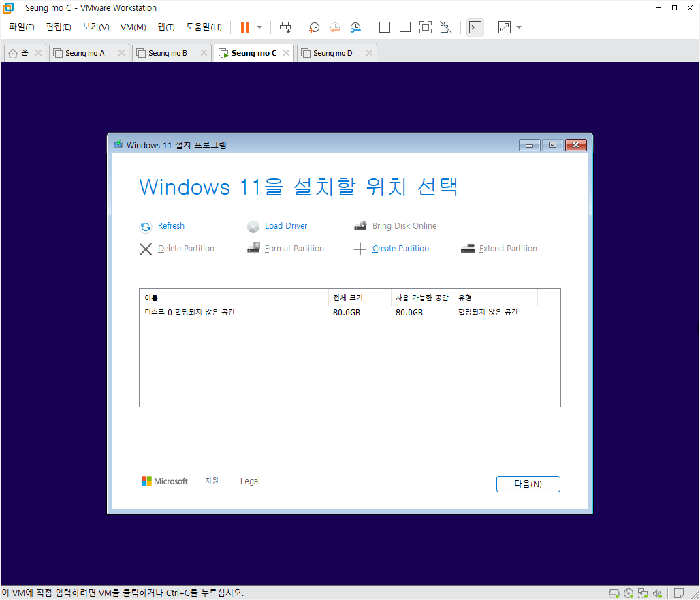This screenshot has width=700, height=600.
Task: Click the 전체 크기 column header
Action: coord(360,298)
